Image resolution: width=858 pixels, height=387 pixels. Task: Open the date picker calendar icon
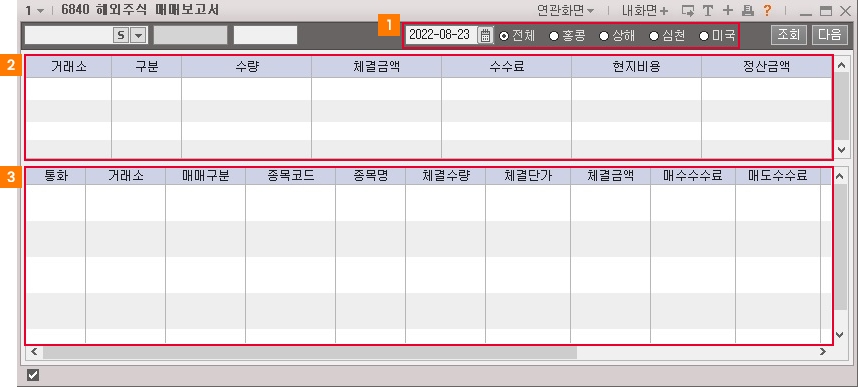485,36
